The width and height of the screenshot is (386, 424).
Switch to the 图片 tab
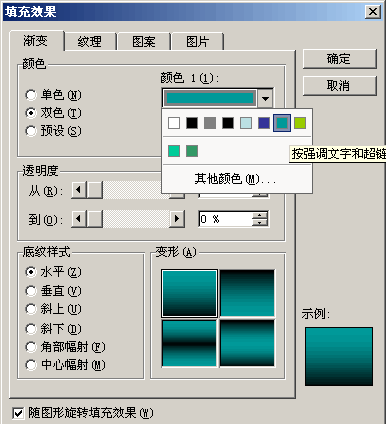pyautogui.click(x=197, y=42)
